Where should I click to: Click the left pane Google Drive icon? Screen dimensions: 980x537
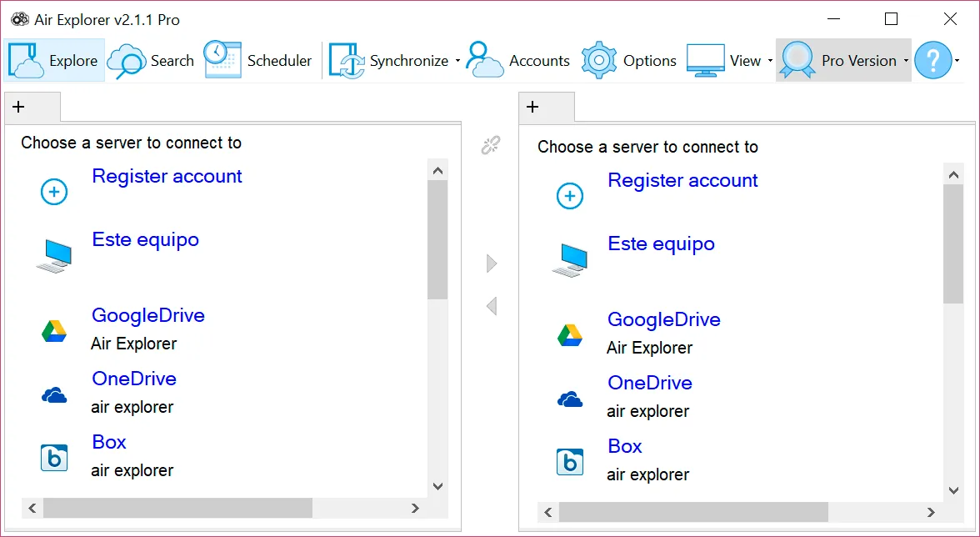(x=54, y=331)
